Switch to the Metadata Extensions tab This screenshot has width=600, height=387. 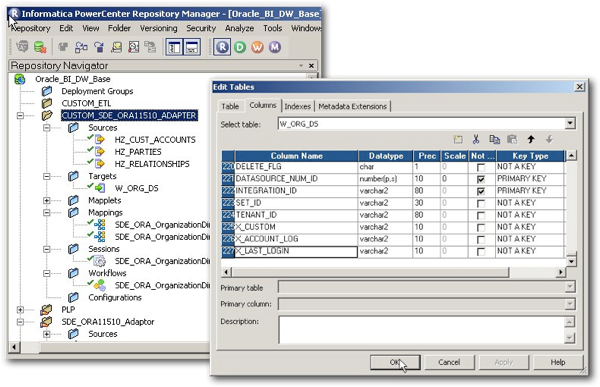(352, 106)
